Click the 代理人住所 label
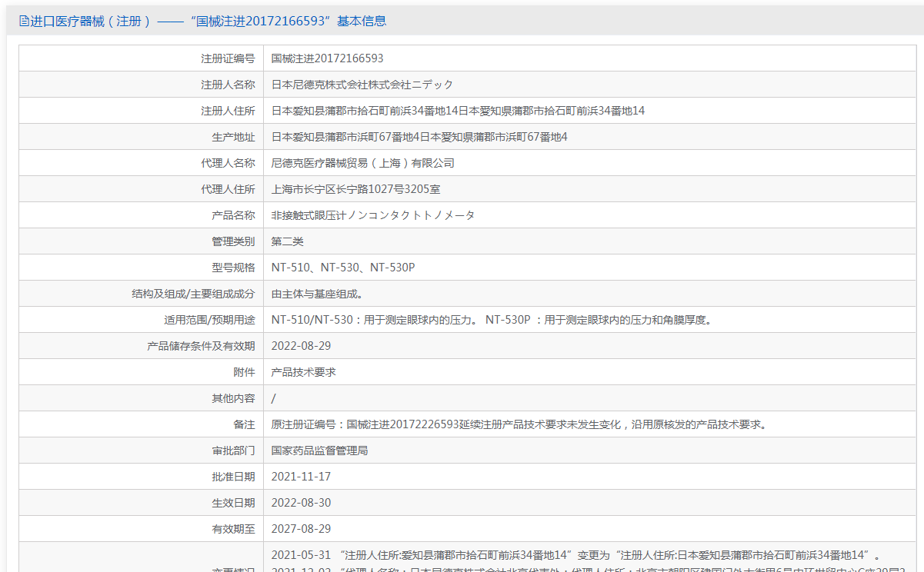This screenshot has height=572, width=924. [x=228, y=189]
